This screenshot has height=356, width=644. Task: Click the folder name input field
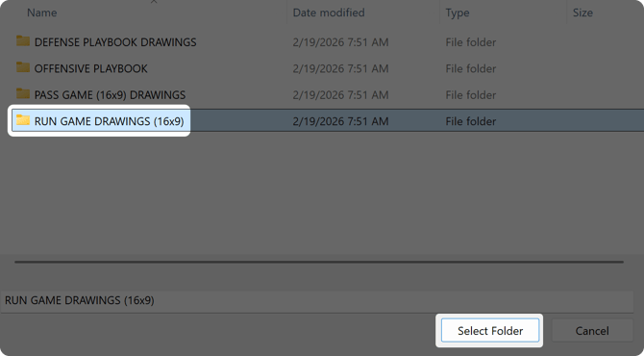pyautogui.click(x=317, y=300)
